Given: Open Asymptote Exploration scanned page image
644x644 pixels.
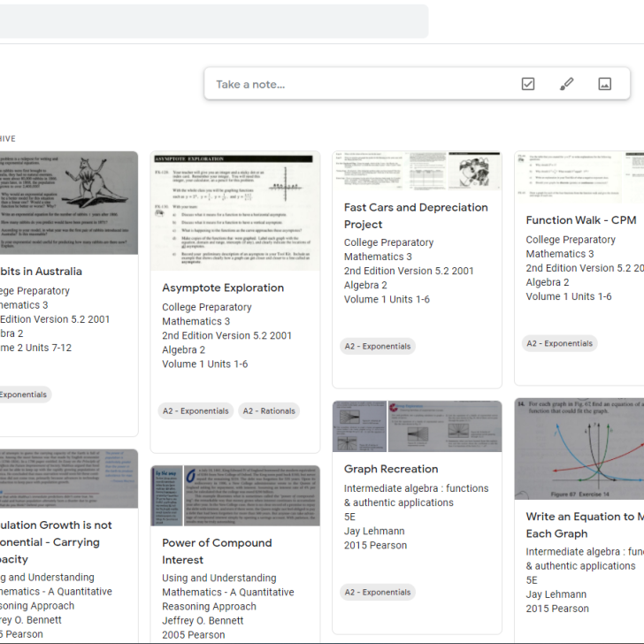Looking at the screenshot, I should tap(235, 211).
